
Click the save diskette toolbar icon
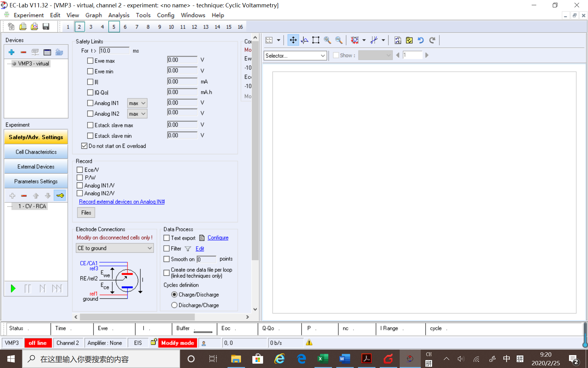pyautogui.click(x=46, y=27)
